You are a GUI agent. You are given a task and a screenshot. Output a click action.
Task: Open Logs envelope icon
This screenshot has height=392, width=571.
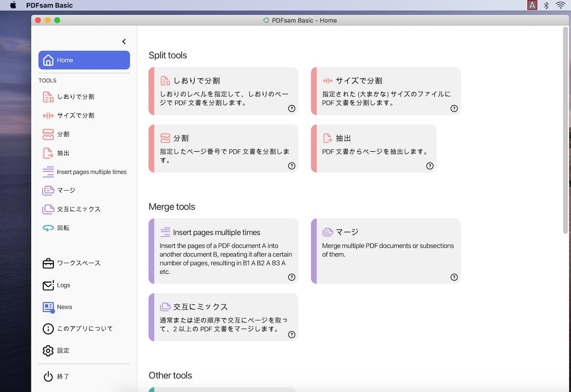(x=48, y=285)
